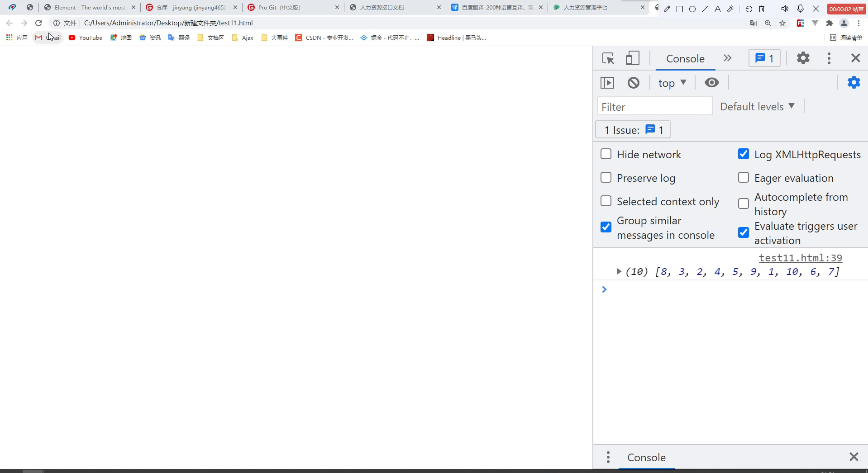Expand the 文档区 bookmark folder
The image size is (868, 473).
click(210, 38)
